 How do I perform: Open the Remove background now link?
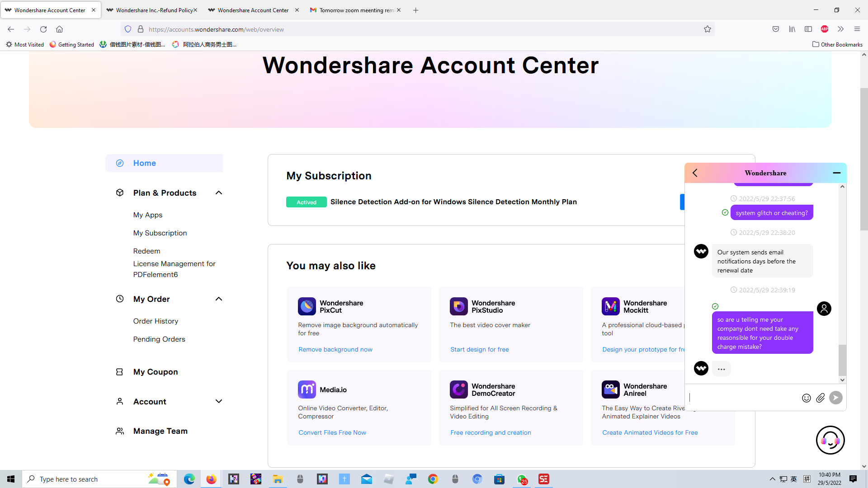335,349
